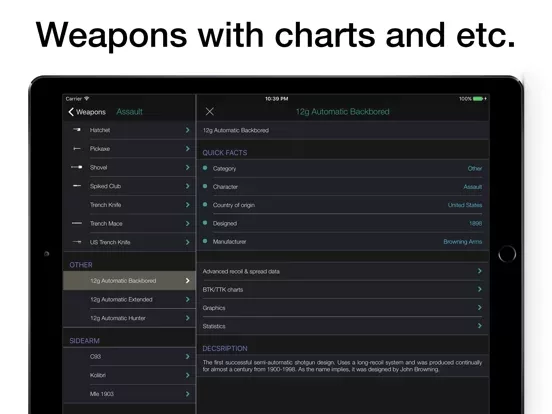
Task: Click the Category quick fact bullet
Action: (x=205, y=168)
